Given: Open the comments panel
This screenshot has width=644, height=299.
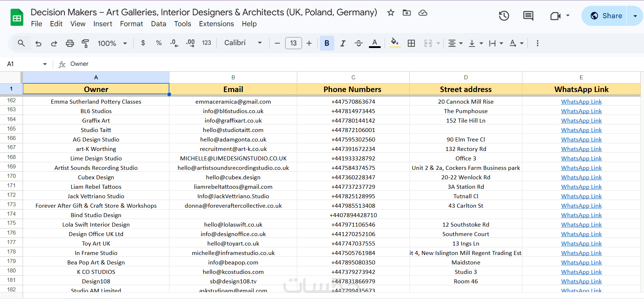Looking at the screenshot, I should coord(528,16).
